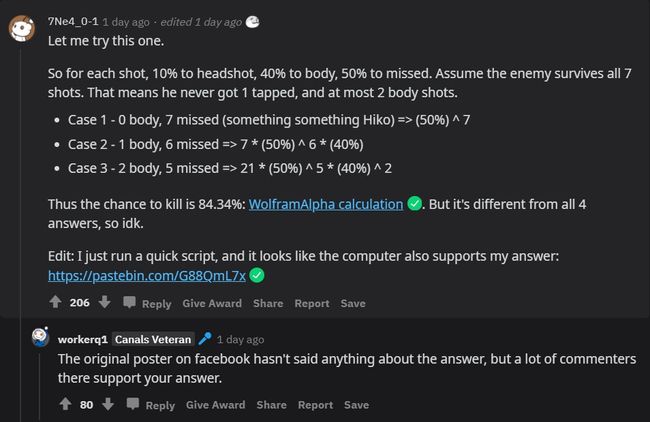Save the 7Ne4_0-1 comment
Screen dimensions: 650x422
pyautogui.click(x=353, y=303)
